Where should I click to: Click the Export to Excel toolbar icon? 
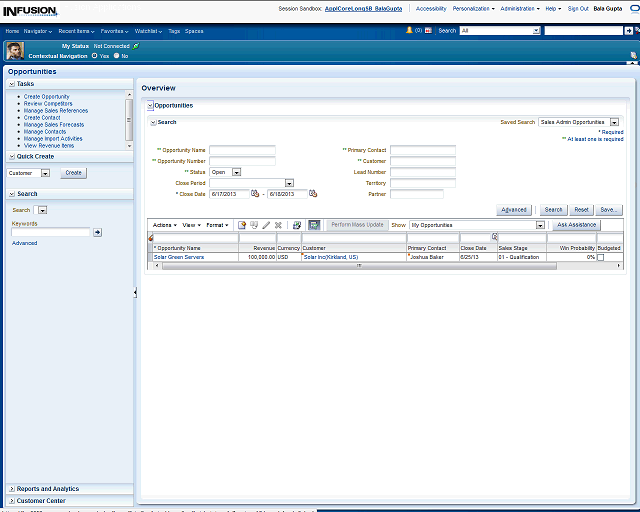pyautogui.click(x=297, y=225)
